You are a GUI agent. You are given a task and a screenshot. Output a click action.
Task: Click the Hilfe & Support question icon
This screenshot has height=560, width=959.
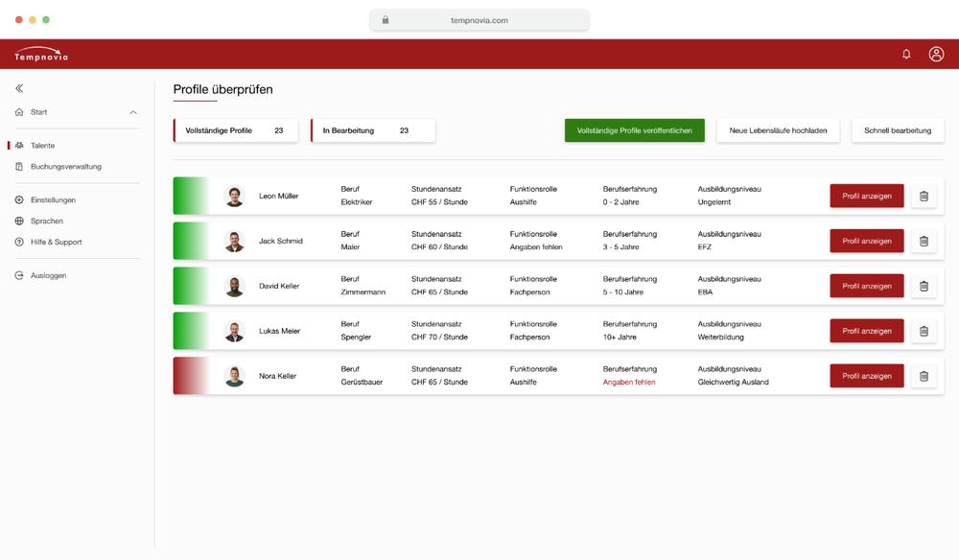click(x=19, y=242)
